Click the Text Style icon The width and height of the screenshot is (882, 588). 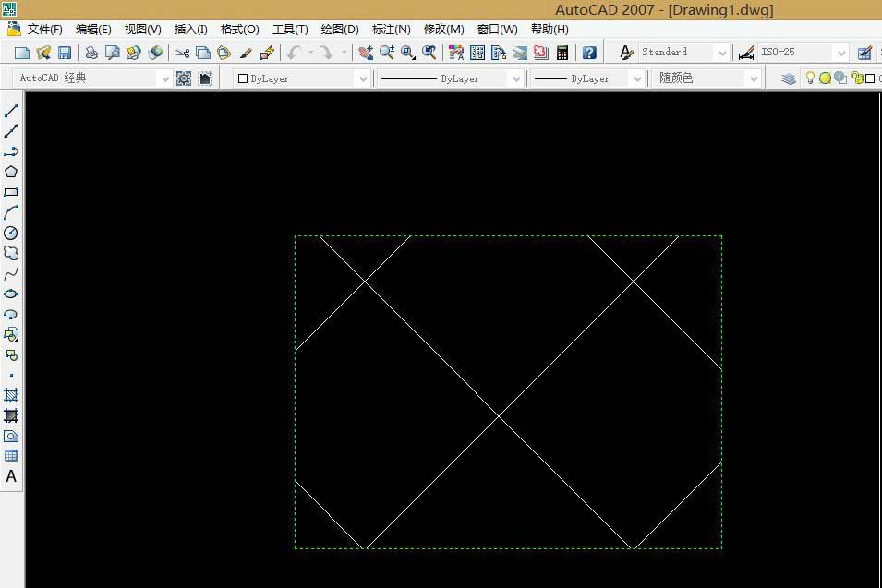point(626,53)
